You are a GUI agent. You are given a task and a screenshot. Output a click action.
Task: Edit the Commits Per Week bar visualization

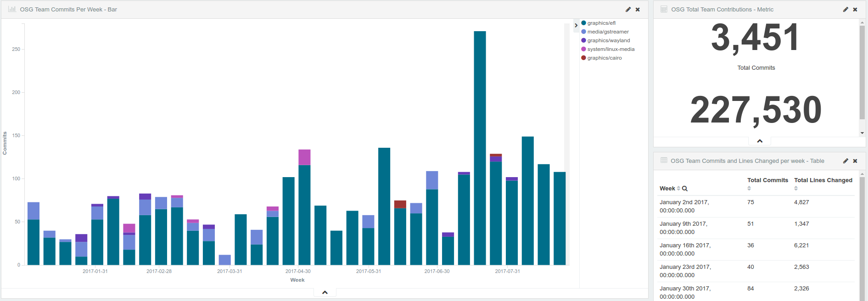point(628,10)
